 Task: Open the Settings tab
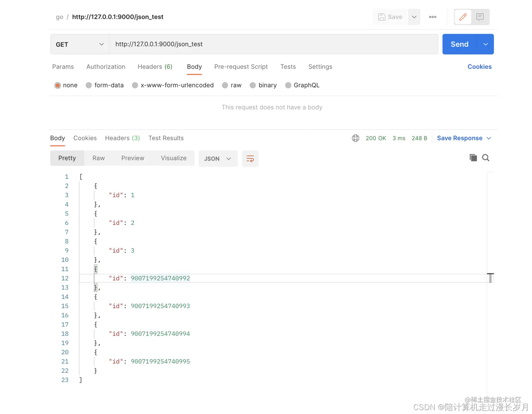(x=320, y=67)
